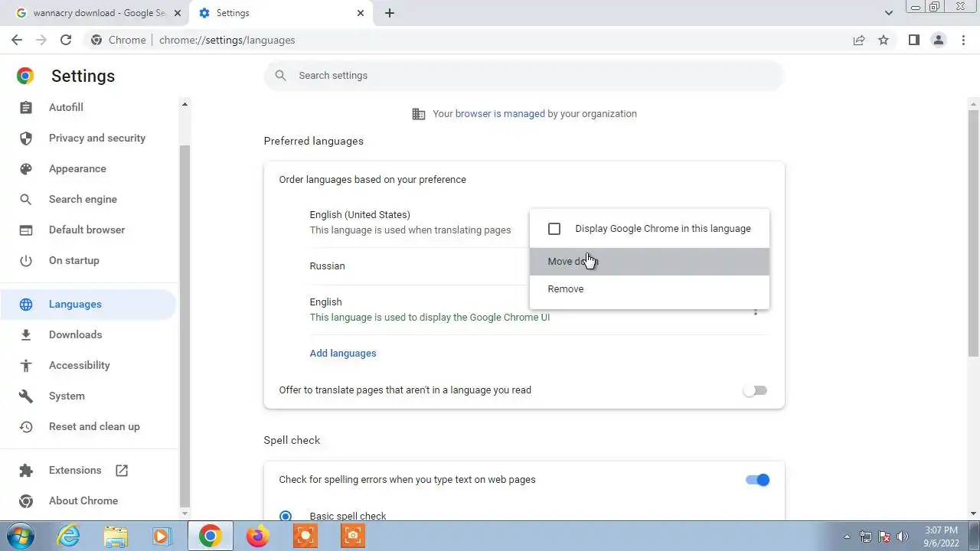Select Basic spell check radio button
980x551 pixels.
(x=286, y=517)
